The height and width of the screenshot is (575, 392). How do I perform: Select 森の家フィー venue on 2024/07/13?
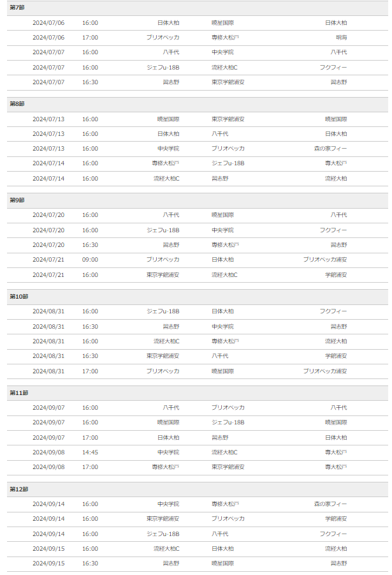pos(330,149)
